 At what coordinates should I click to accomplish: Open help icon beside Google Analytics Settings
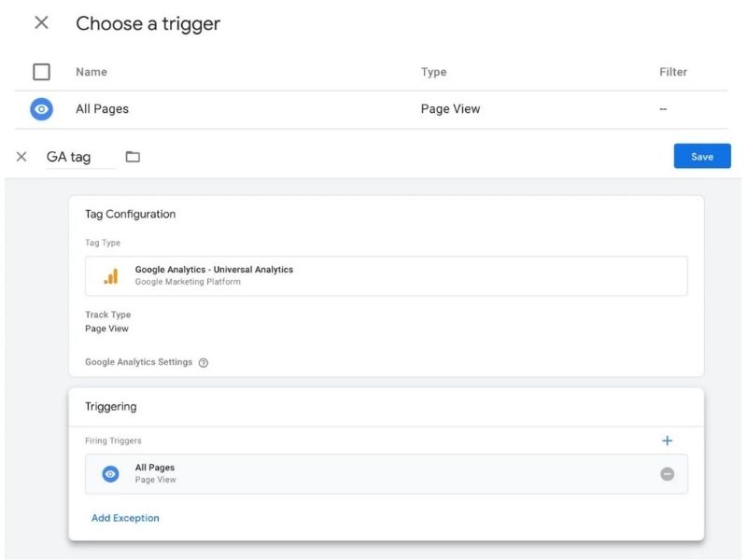204,363
